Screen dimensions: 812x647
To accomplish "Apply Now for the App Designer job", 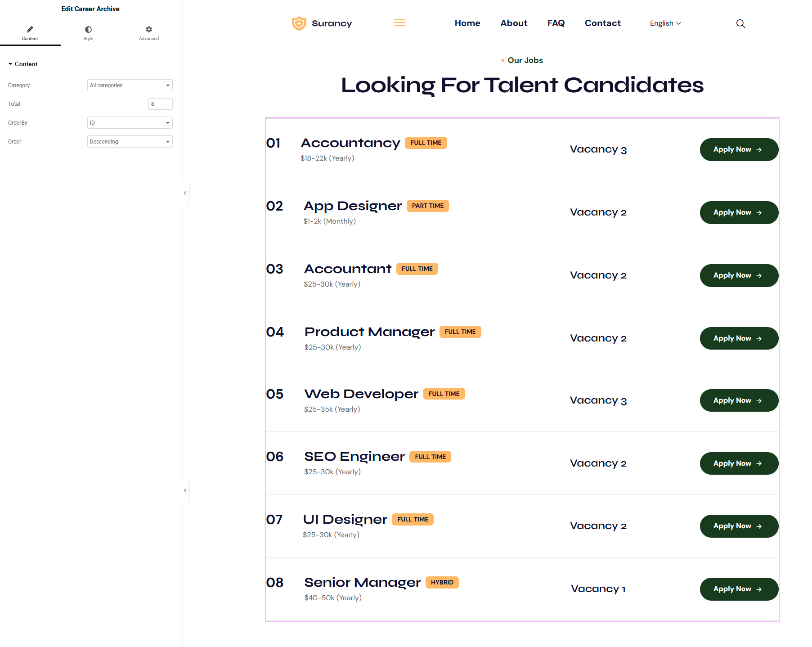I will coord(739,213).
